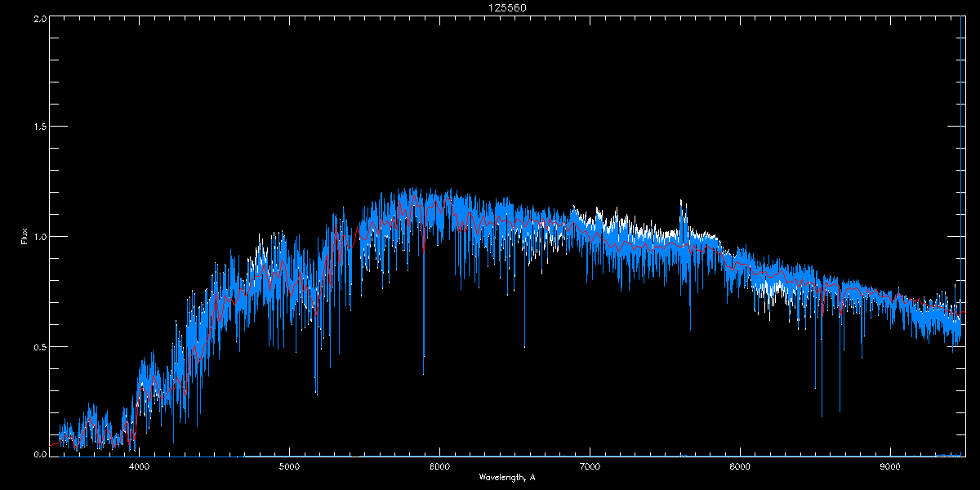The height and width of the screenshot is (490, 980).
Task: Click the 0.5 flux tick label
Action: (38, 346)
